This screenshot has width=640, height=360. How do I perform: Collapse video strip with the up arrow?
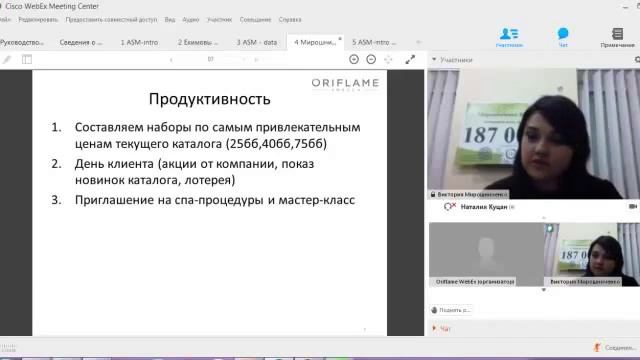[544, 218]
